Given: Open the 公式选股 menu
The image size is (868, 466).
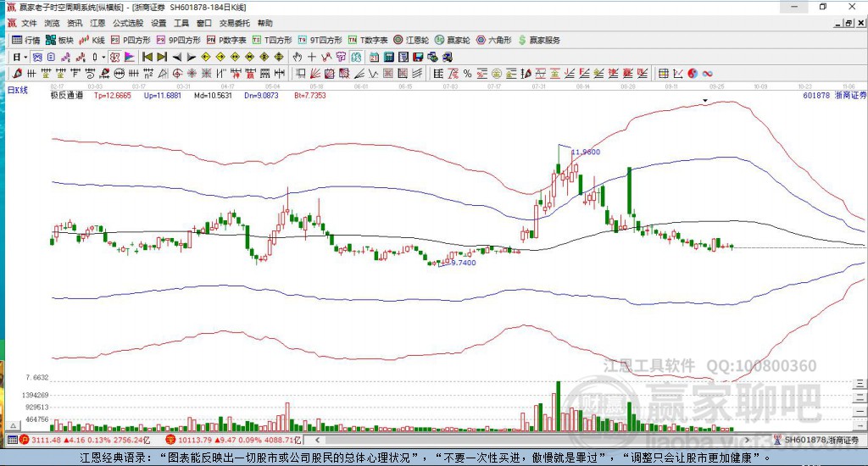Looking at the screenshot, I should [x=128, y=23].
